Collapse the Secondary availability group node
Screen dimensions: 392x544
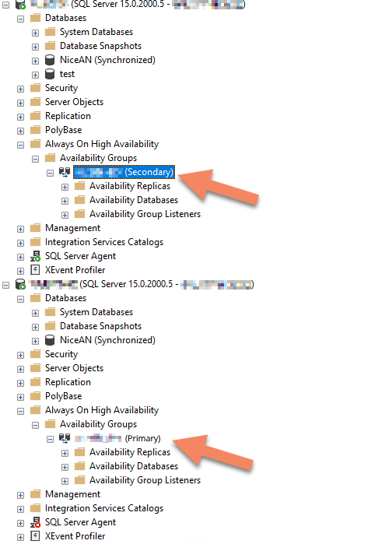pos(51,173)
